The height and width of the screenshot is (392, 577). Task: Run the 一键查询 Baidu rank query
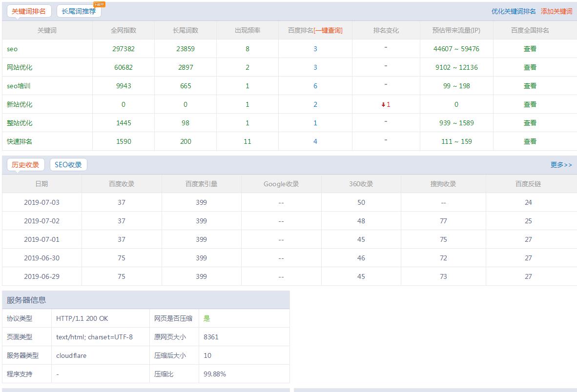tap(328, 31)
